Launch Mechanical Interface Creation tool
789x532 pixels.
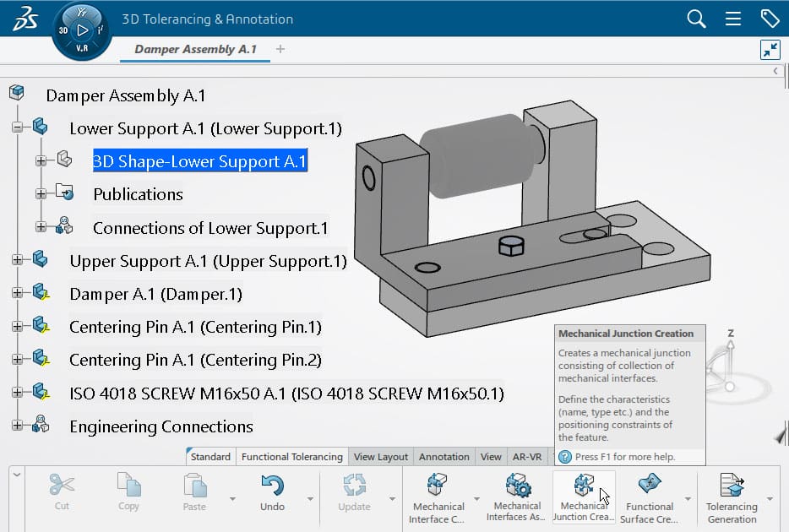tap(437, 498)
